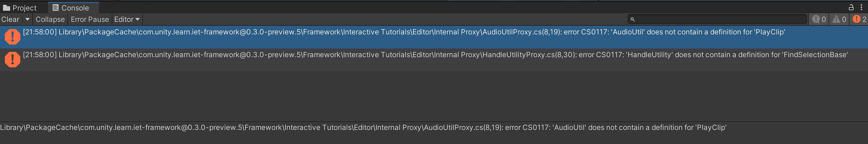Select the HandleUtility FindSelectionBase error entry
This screenshot has height=144, width=868.
[434, 60]
